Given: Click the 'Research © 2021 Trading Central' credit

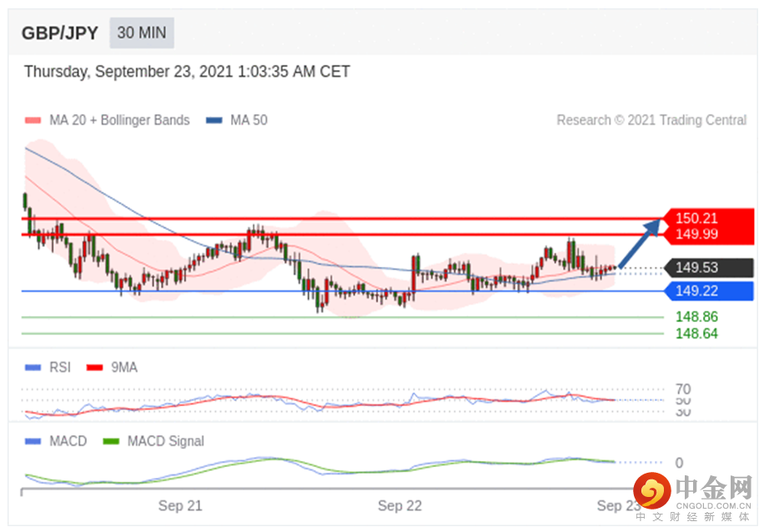Looking at the screenshot, I should (x=651, y=120).
